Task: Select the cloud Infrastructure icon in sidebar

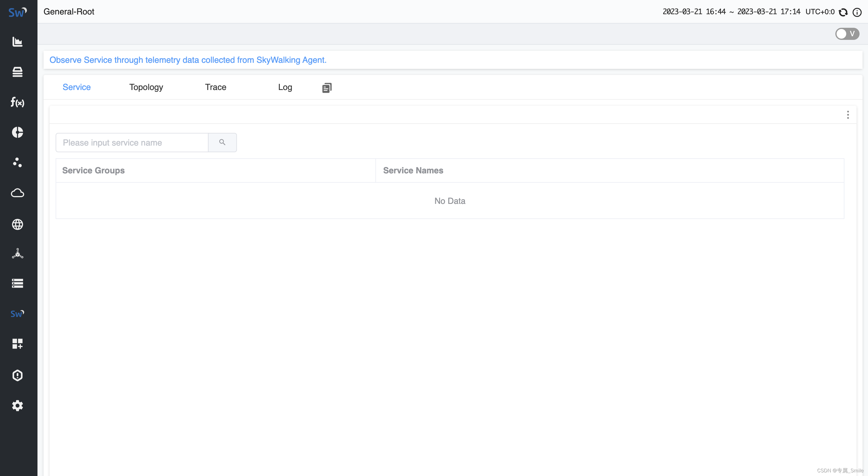Action: click(x=18, y=193)
